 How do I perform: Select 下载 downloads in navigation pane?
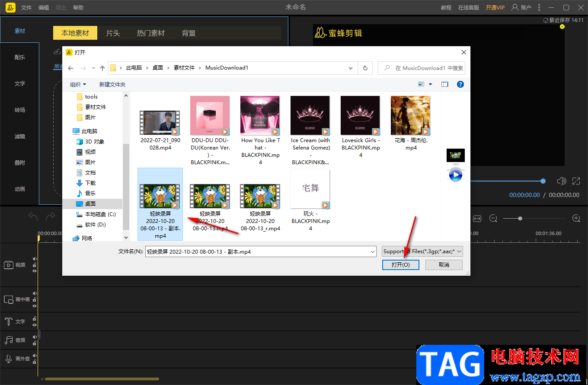86,183
